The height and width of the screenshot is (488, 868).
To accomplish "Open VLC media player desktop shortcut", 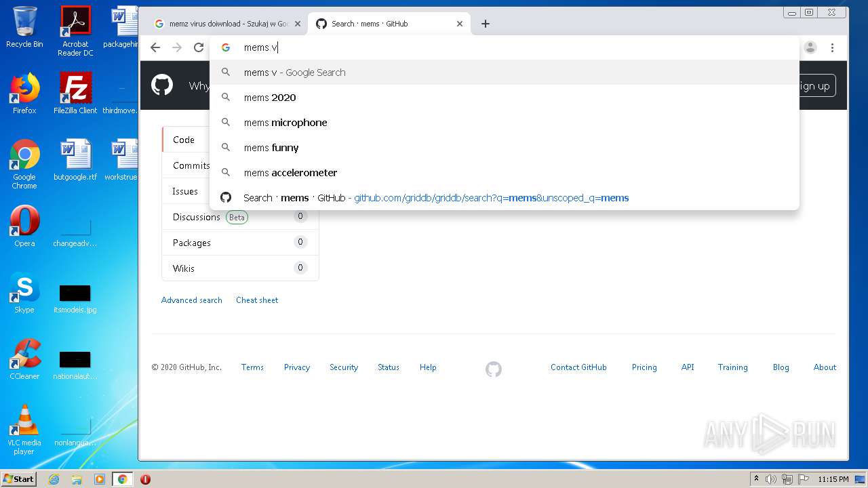I will [24, 430].
